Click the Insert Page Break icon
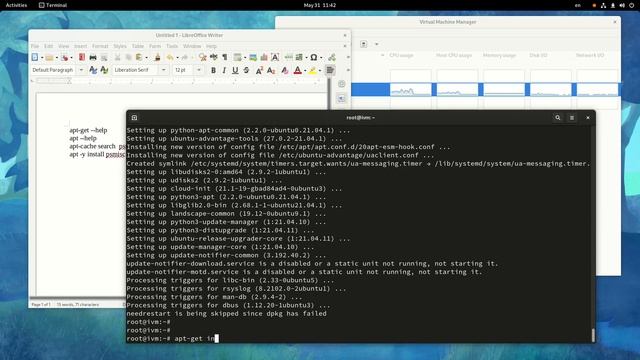 pos(289,58)
